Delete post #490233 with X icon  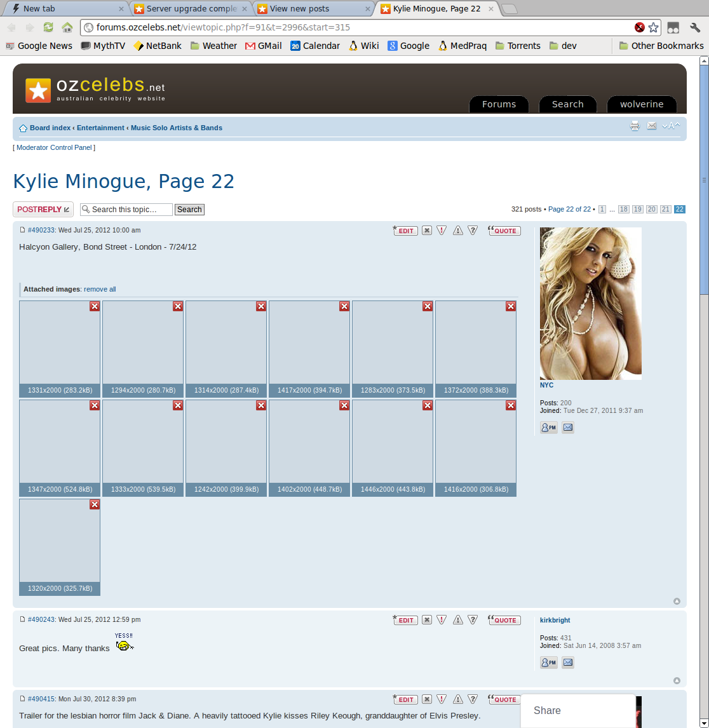click(x=427, y=231)
